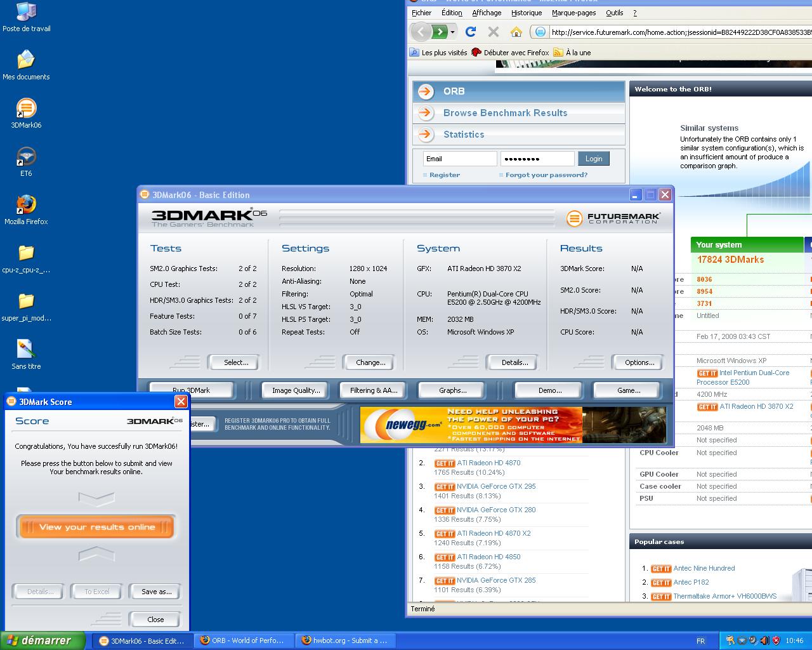Click the Options... results button
Screen dimensions: 812x650
pos(638,362)
